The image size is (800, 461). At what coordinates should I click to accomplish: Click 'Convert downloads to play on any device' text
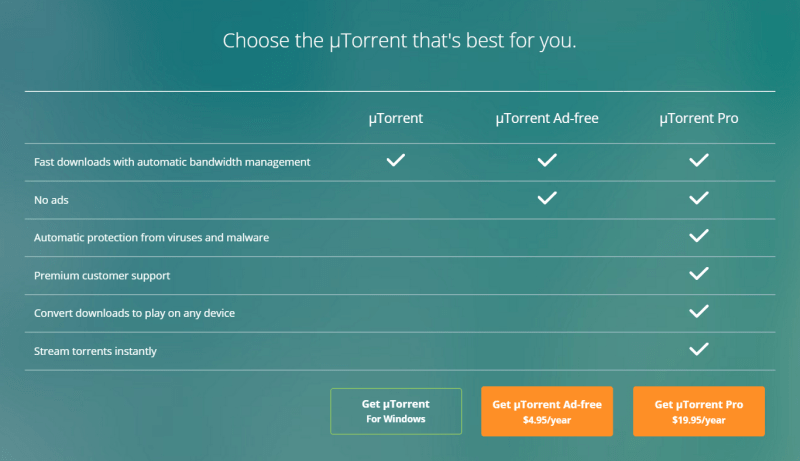pos(134,313)
